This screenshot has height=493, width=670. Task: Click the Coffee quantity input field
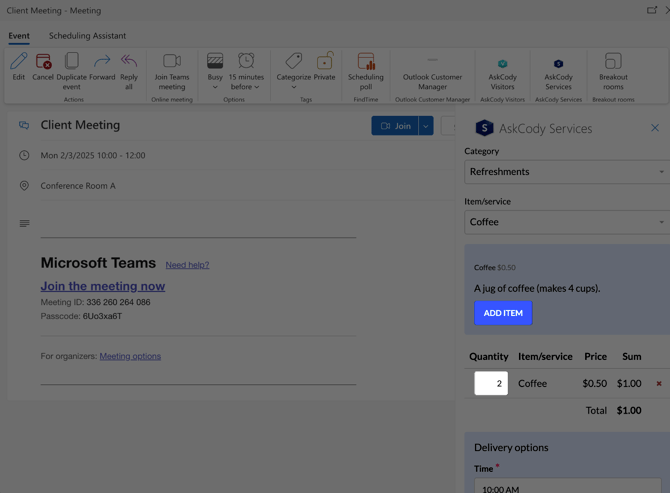pos(491,383)
